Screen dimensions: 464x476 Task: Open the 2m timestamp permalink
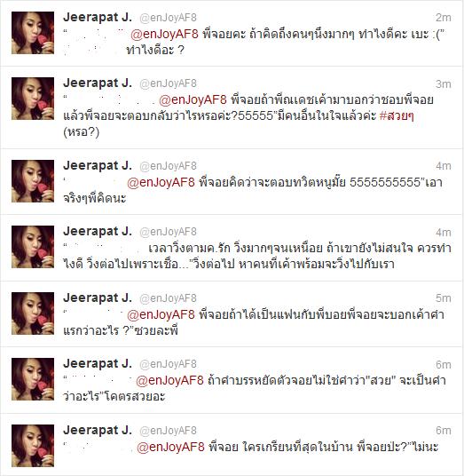click(x=444, y=18)
